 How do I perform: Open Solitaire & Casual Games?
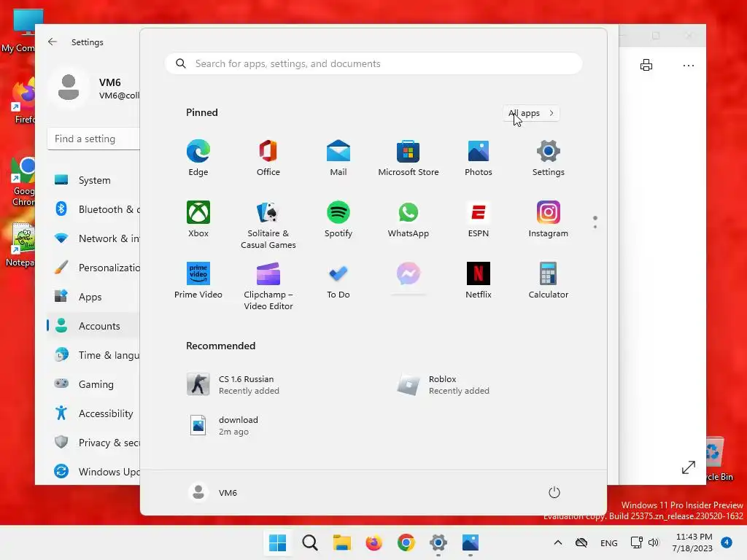(x=268, y=225)
